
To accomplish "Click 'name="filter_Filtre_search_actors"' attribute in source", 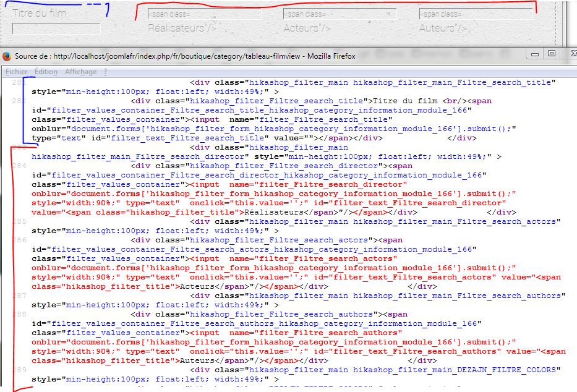I will 313,258.
